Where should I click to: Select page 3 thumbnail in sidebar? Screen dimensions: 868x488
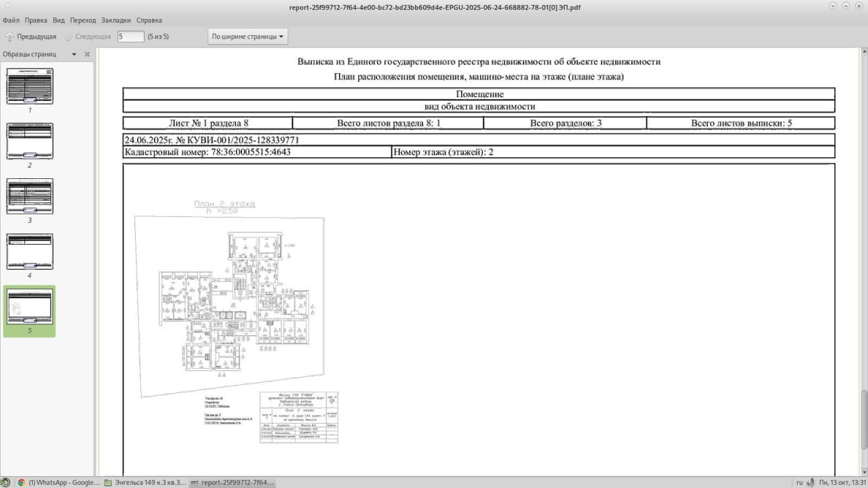(29, 197)
